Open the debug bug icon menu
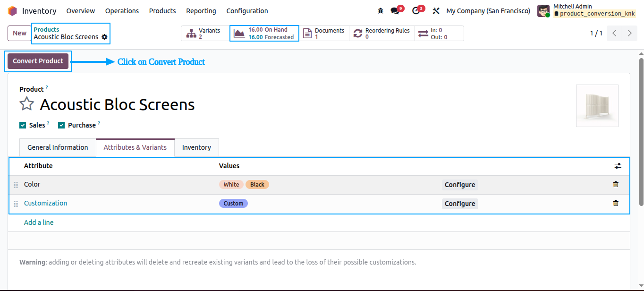This screenshot has width=644, height=291. pyautogui.click(x=381, y=10)
